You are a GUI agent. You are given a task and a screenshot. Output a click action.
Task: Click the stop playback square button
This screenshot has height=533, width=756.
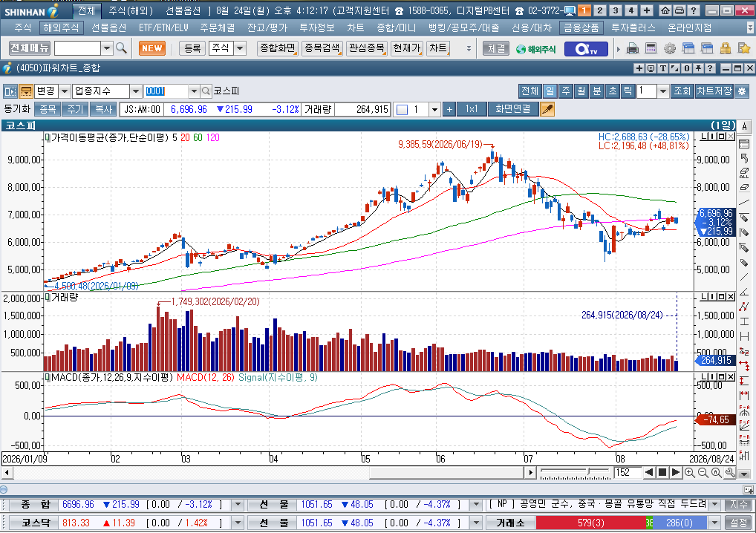tap(662, 473)
